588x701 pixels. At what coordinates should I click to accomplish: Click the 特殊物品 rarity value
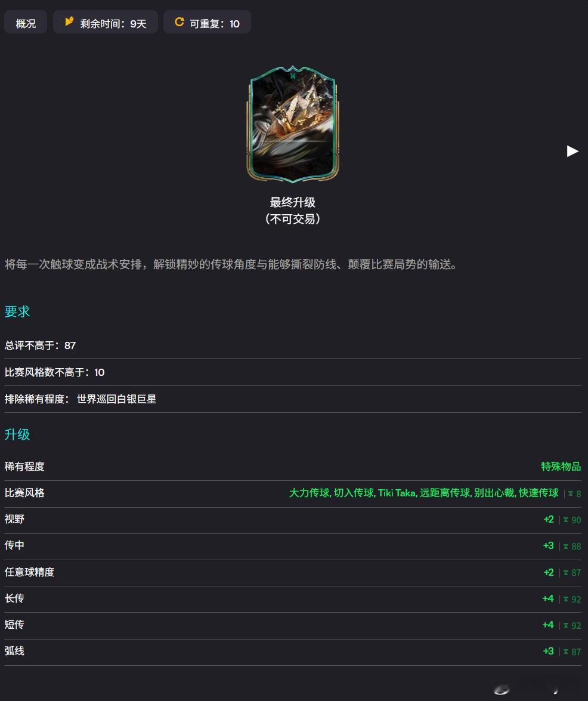coord(561,467)
